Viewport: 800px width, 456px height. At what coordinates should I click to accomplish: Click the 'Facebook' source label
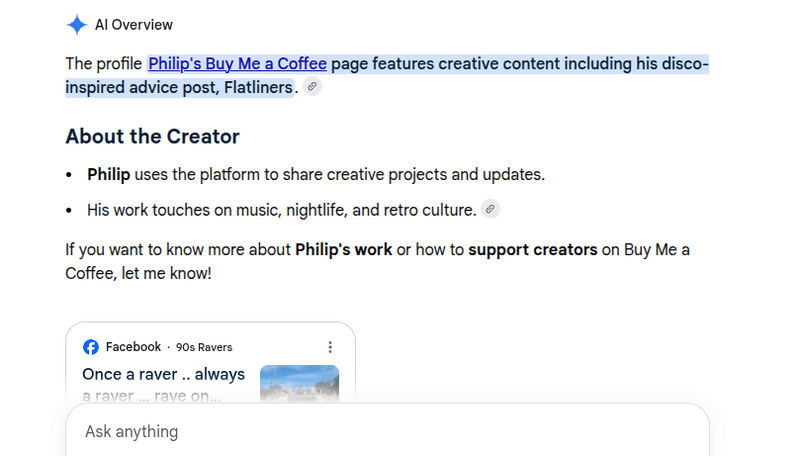click(x=133, y=347)
